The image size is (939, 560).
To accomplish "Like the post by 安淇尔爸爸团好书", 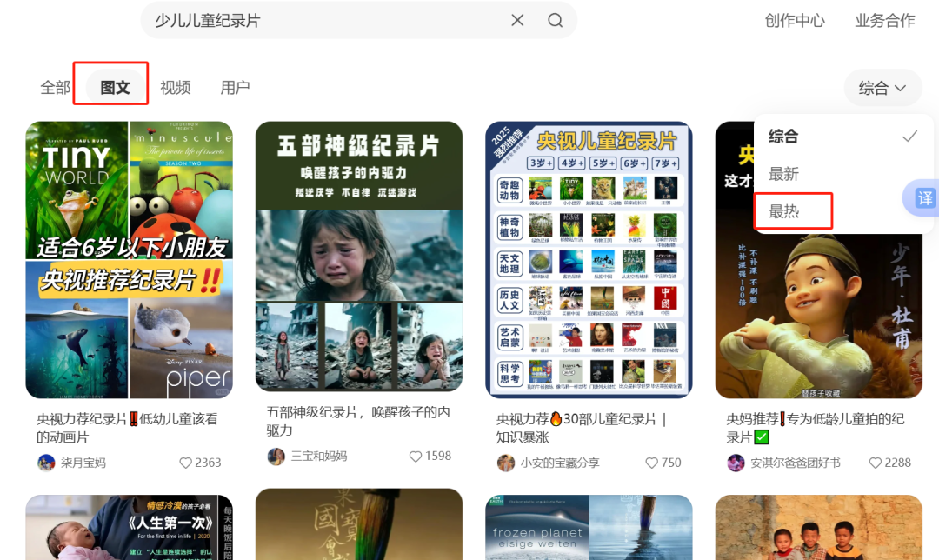I will tap(876, 463).
